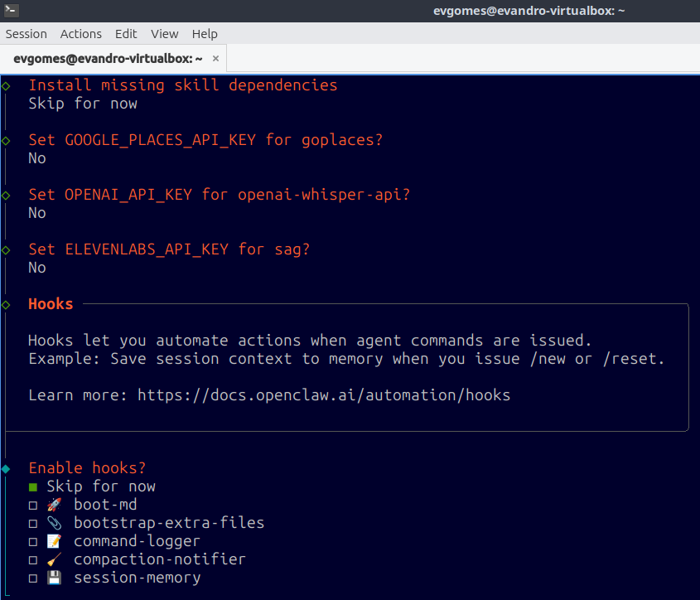Toggle the command-logger hook checkbox
Image resolution: width=700 pixels, height=600 pixels.
tap(33, 542)
